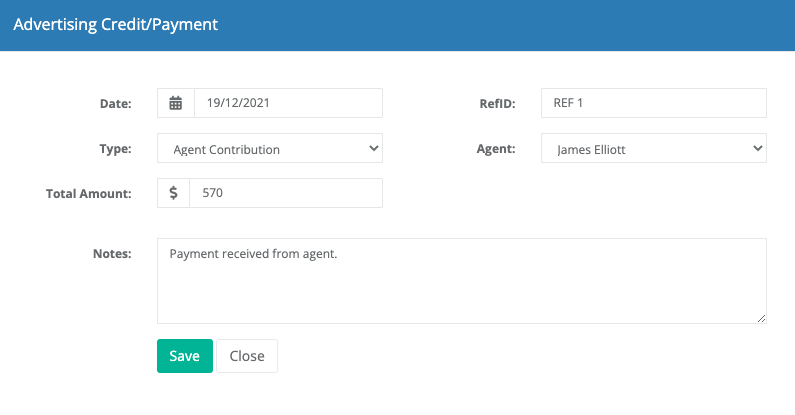
Task: Click the dollar sign currency icon
Action: [x=173, y=193]
